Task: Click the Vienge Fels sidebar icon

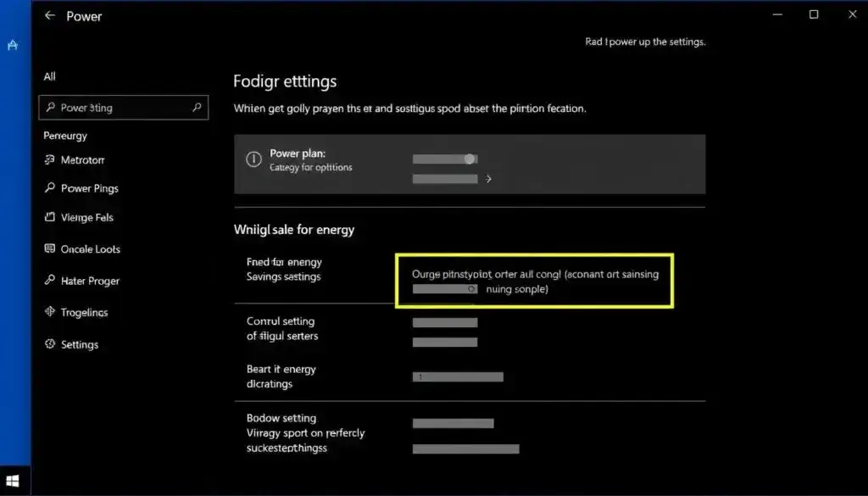Action: point(48,217)
